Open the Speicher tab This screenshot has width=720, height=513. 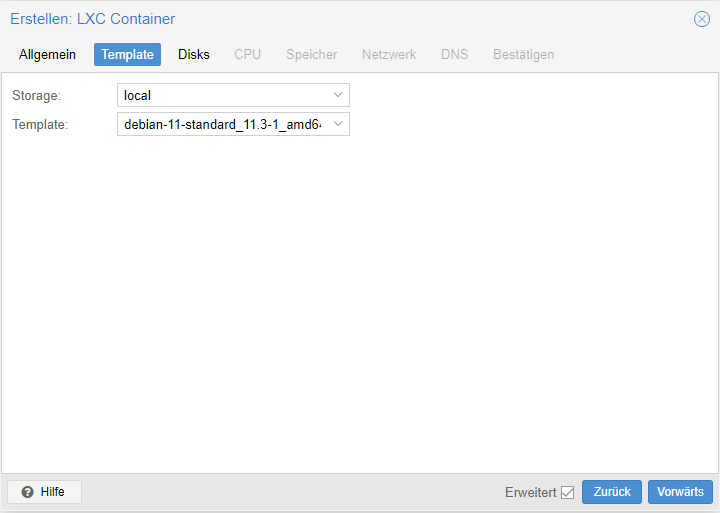click(x=311, y=54)
